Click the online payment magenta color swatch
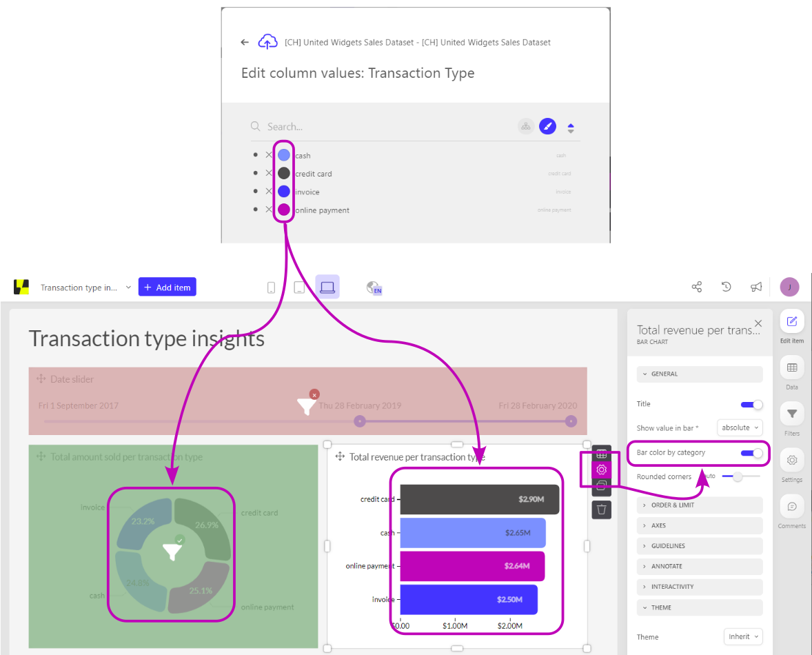Screen dimensions: 812x655 [284, 210]
